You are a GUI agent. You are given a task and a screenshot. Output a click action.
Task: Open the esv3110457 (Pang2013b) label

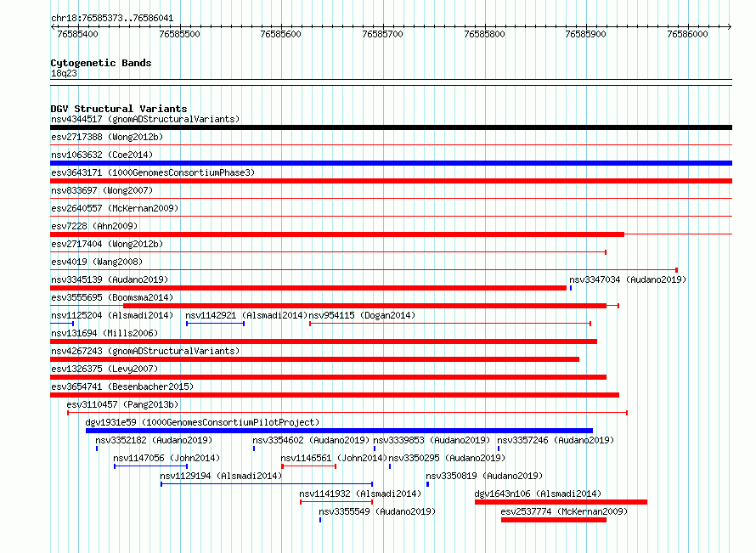pos(122,404)
